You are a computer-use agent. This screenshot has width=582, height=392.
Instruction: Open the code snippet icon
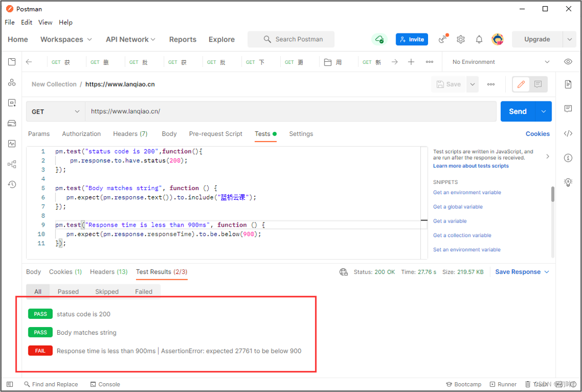point(568,133)
